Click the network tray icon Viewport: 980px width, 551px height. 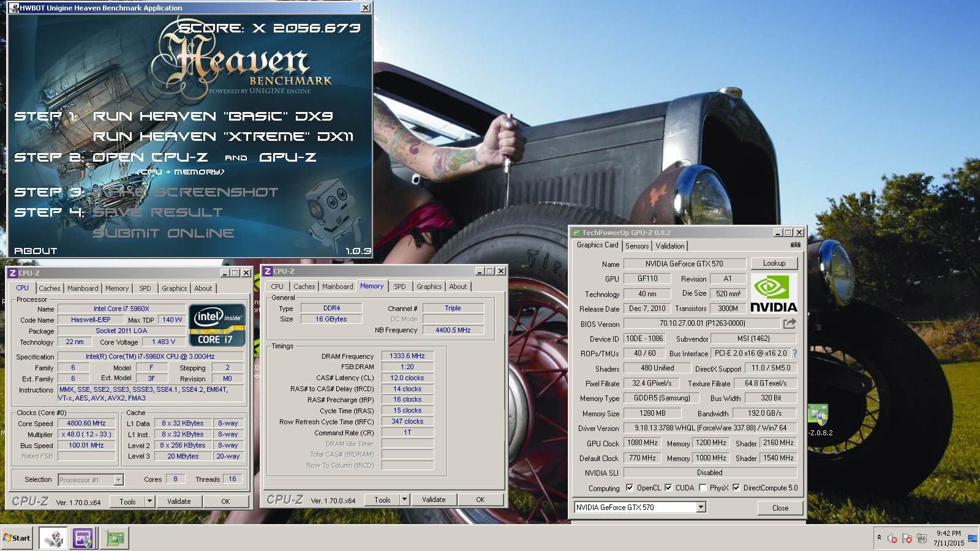point(921,539)
